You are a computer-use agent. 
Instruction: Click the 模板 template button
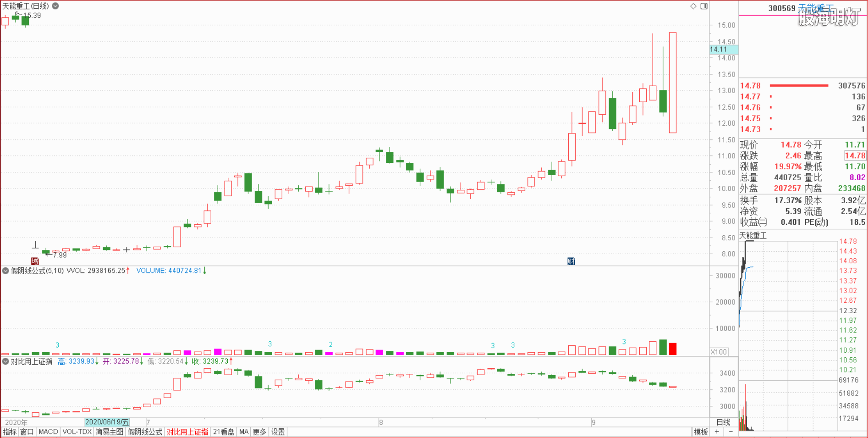pyautogui.click(x=701, y=432)
